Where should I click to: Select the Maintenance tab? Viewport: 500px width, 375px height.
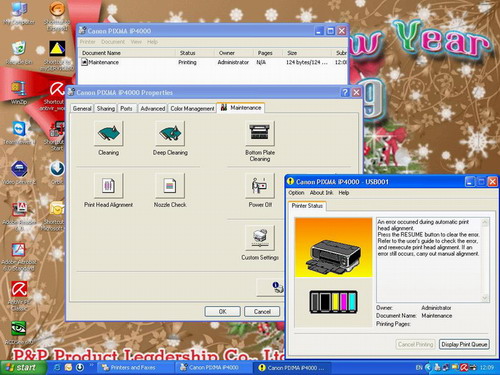point(241,108)
